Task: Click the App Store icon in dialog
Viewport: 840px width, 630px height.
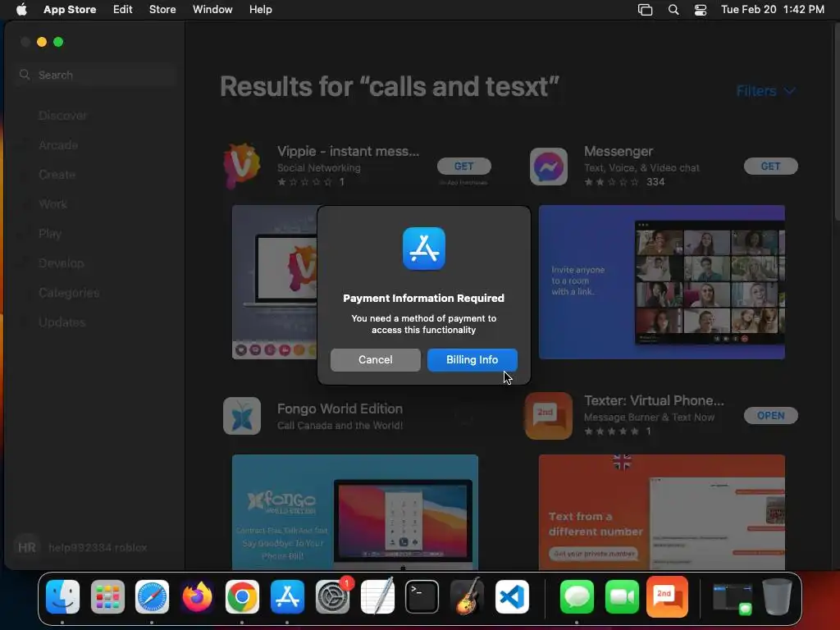Action: pyautogui.click(x=424, y=249)
